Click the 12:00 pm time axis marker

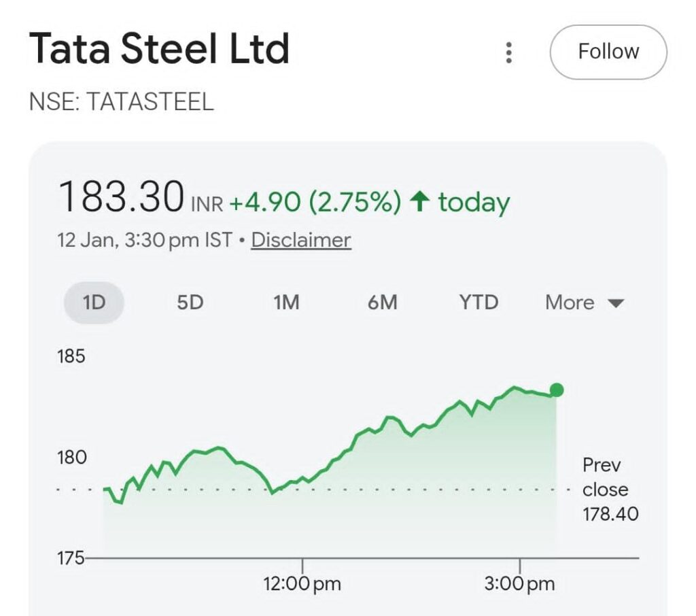pos(302,583)
